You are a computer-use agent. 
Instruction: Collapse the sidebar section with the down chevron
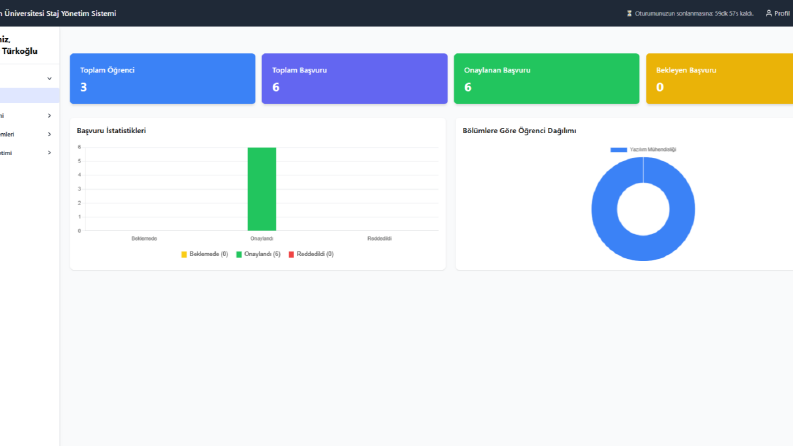coord(49,78)
